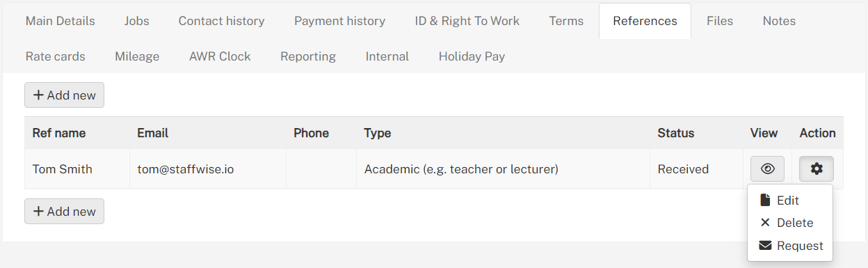Click top Add new button
The width and height of the screenshot is (868, 268).
pos(64,95)
